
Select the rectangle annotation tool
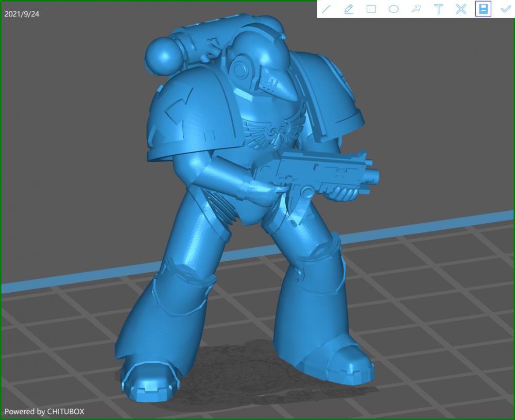tap(371, 9)
